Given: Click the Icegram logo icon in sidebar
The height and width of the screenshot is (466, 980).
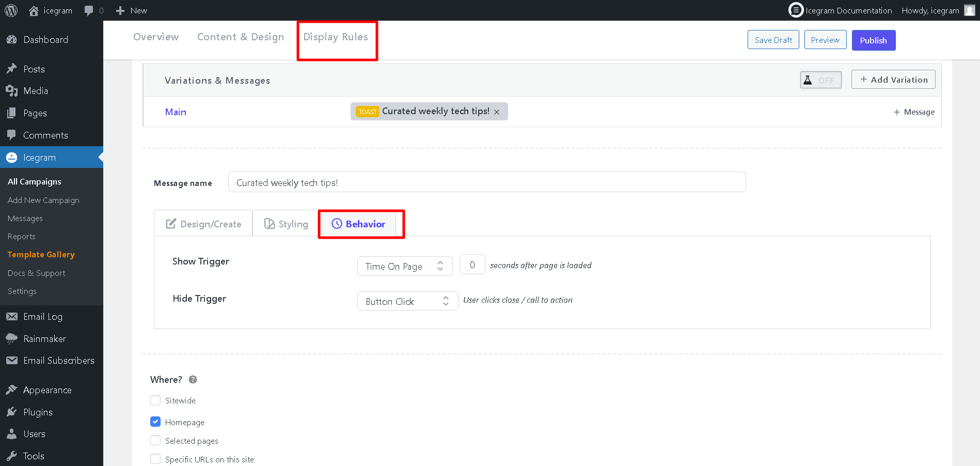Looking at the screenshot, I should pyautogui.click(x=12, y=158).
